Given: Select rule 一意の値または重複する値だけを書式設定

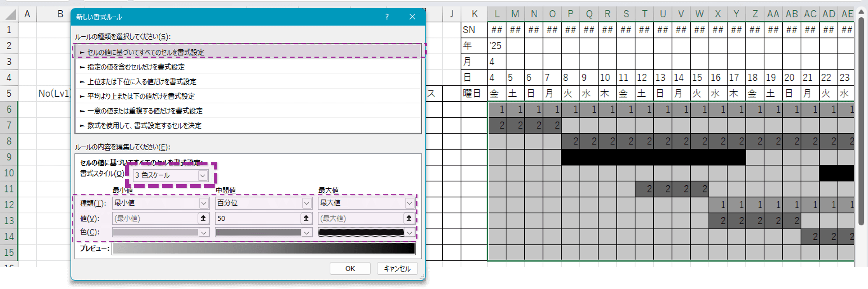Looking at the screenshot, I should 145,111.
